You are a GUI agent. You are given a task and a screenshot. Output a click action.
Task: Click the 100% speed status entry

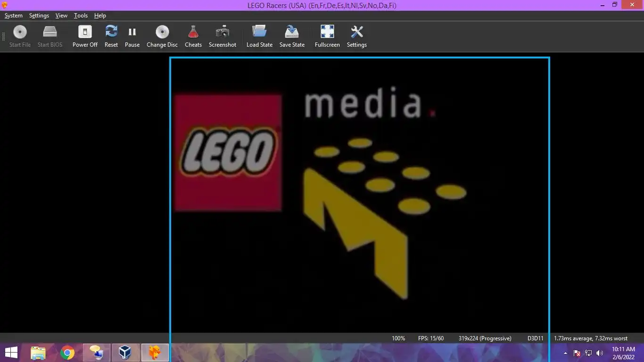click(x=398, y=338)
